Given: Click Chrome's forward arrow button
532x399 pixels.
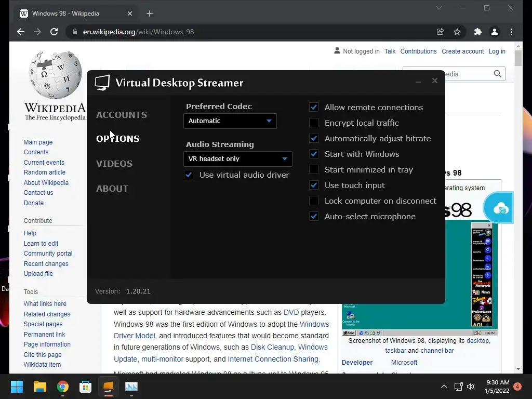Looking at the screenshot, I should pos(37,32).
